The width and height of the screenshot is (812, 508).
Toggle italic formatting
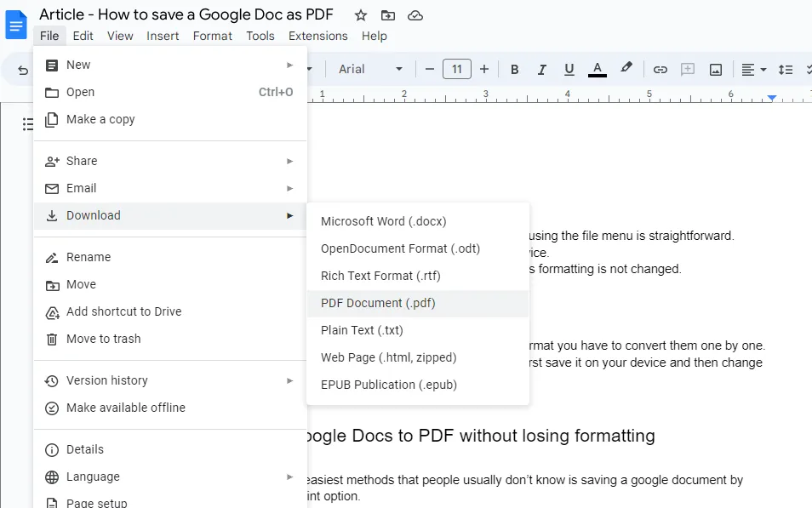(541, 69)
